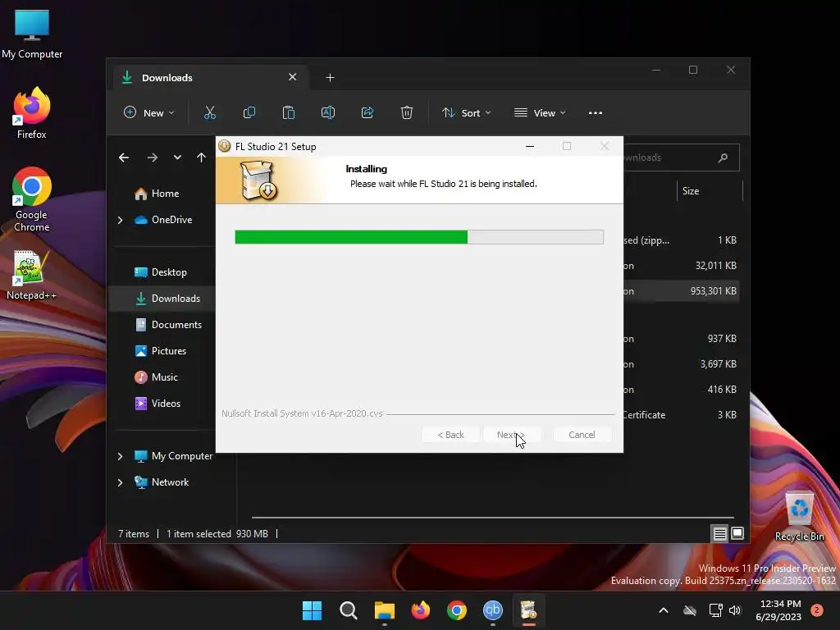Open the Sort dropdown menu

pos(466,113)
